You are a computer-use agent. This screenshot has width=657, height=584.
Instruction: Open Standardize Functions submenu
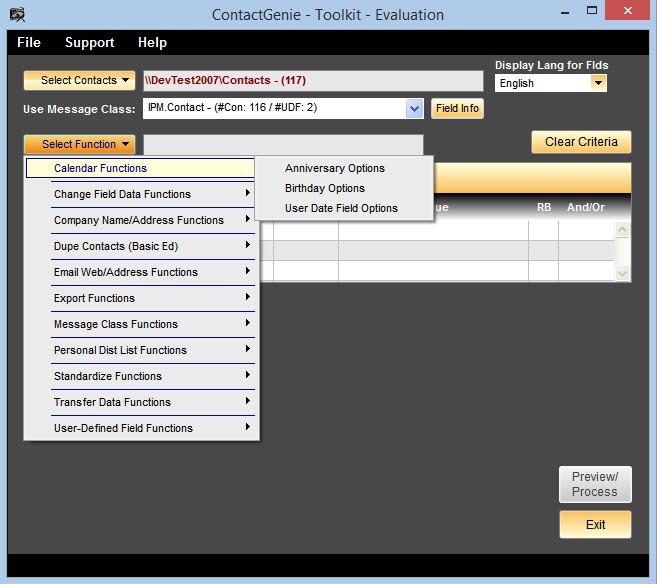pyautogui.click(x=142, y=376)
